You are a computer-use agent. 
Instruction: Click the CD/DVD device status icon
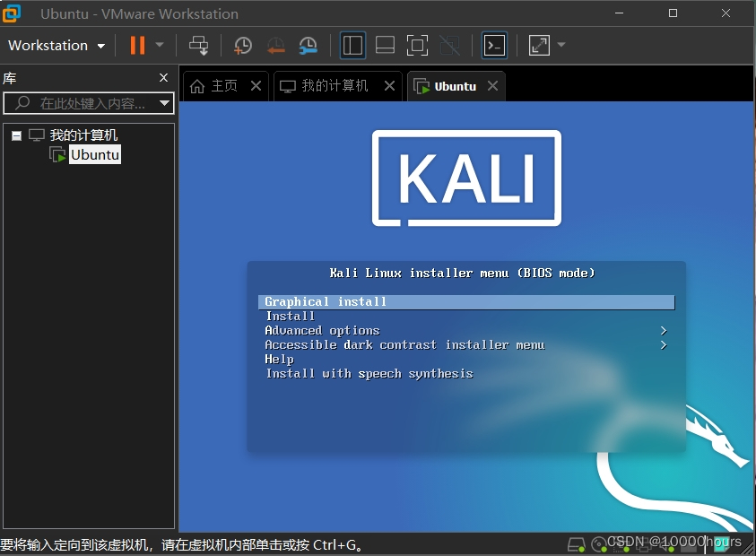599,545
